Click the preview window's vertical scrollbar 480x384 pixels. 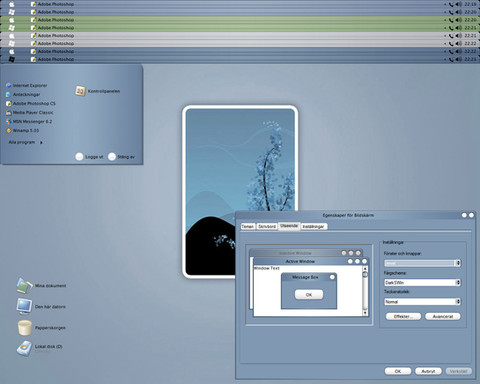365,291
